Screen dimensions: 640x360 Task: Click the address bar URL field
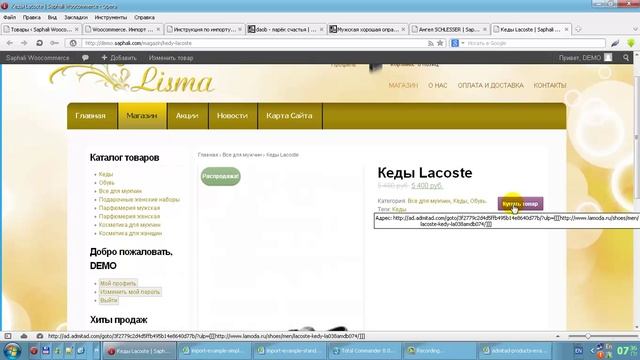tap(253, 43)
